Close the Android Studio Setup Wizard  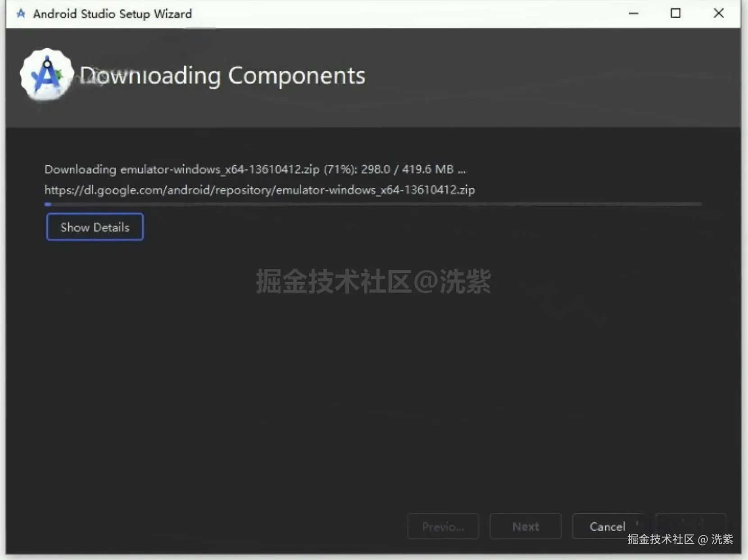[718, 14]
